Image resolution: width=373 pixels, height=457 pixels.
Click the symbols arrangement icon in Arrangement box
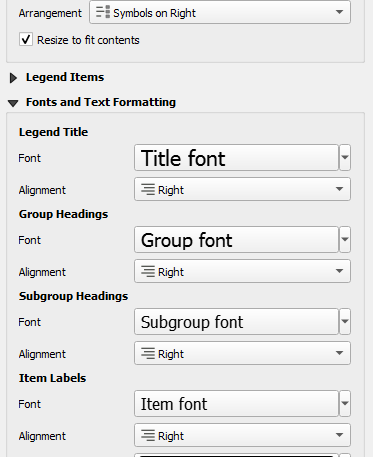pyautogui.click(x=103, y=12)
